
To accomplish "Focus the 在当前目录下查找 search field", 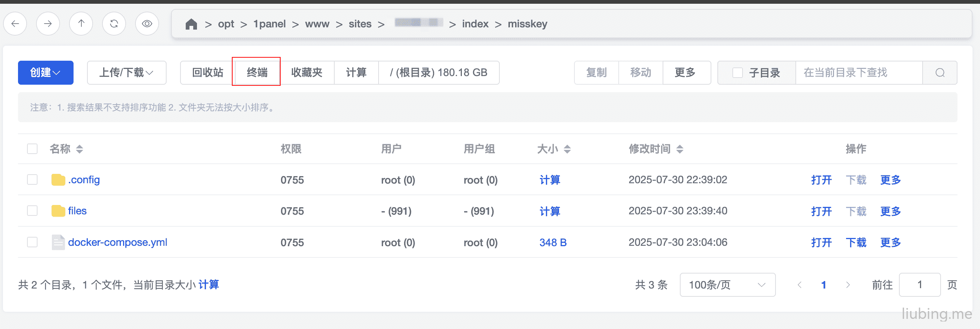I will point(859,73).
